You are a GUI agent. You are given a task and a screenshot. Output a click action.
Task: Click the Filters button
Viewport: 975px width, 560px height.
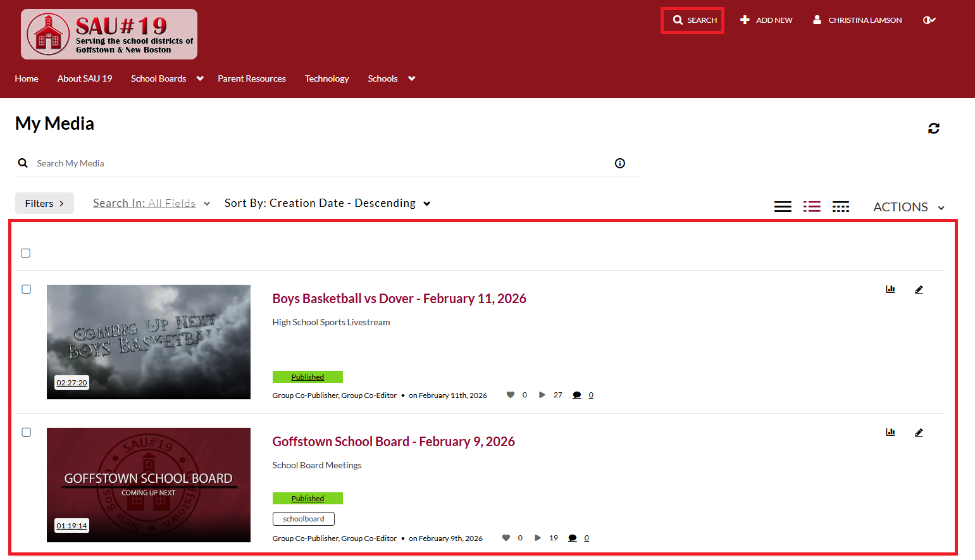point(44,203)
